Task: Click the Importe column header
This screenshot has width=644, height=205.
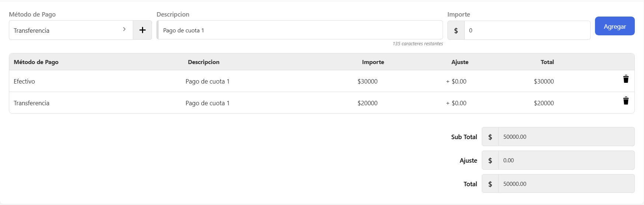Action: (x=373, y=62)
